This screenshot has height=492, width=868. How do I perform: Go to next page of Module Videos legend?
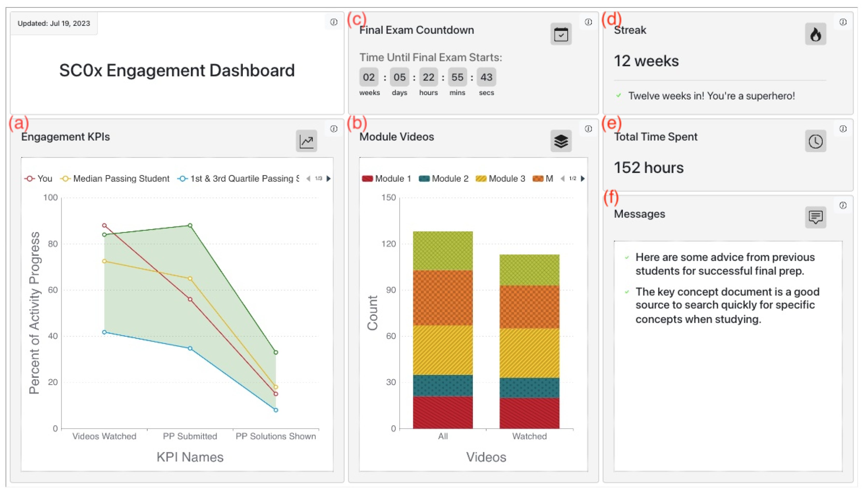coord(582,179)
